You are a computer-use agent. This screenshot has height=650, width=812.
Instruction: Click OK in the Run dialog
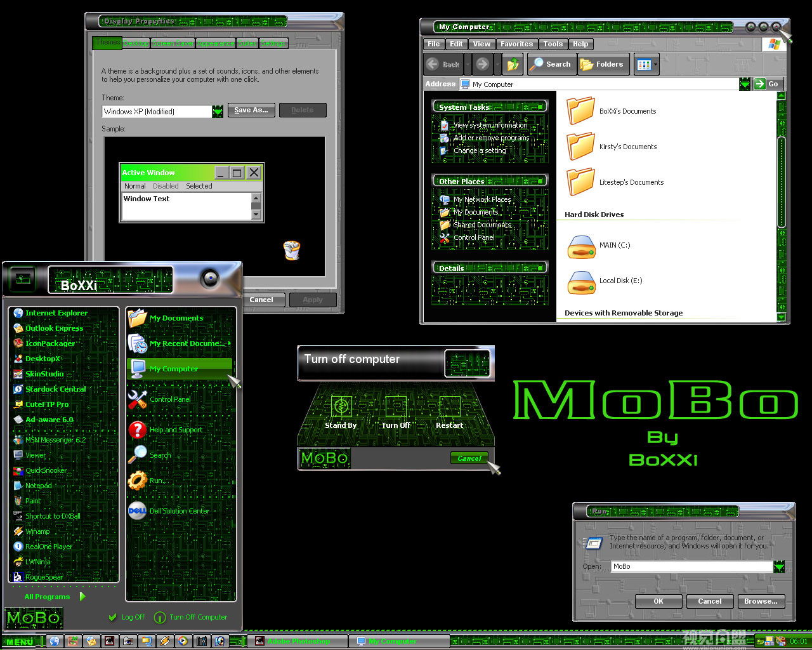pos(658,601)
